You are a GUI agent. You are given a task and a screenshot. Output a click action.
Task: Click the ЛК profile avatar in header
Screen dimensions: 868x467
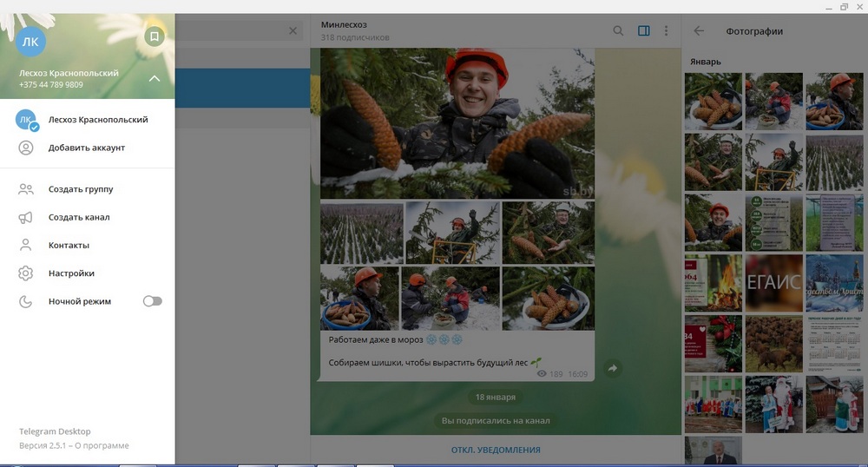coord(30,41)
